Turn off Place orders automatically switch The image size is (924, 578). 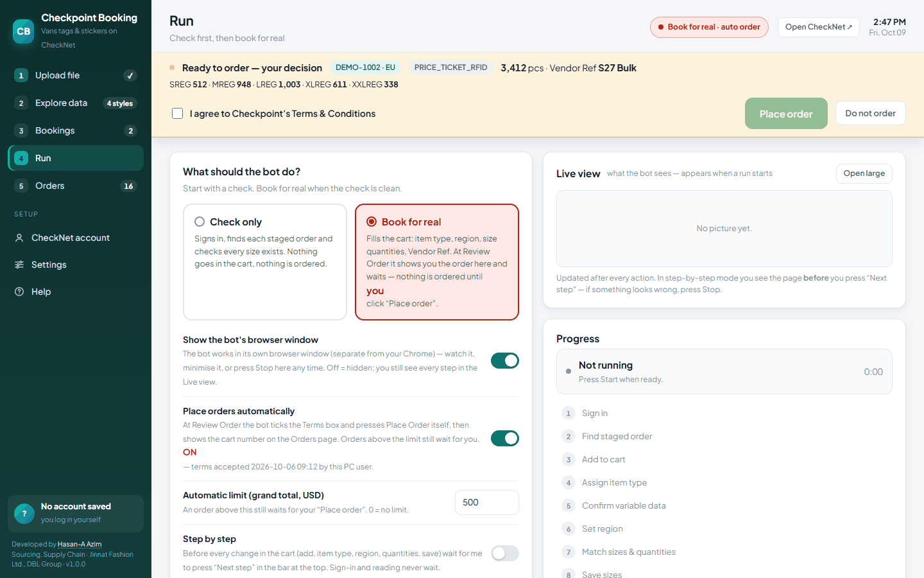pos(505,439)
